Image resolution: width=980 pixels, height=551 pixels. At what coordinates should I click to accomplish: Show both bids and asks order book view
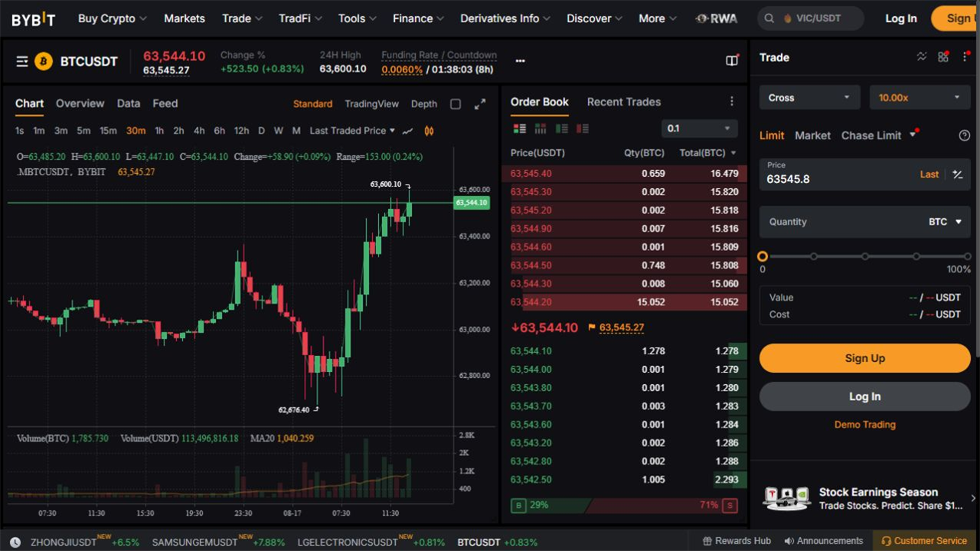520,129
